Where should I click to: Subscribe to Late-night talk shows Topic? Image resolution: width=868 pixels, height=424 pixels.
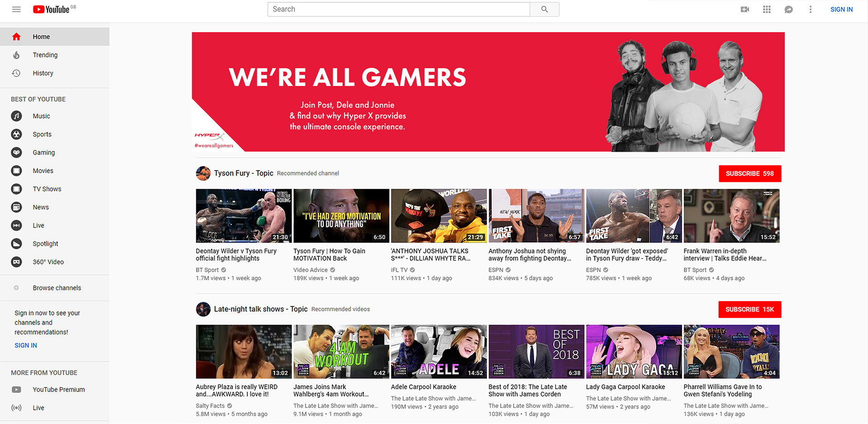tap(750, 310)
